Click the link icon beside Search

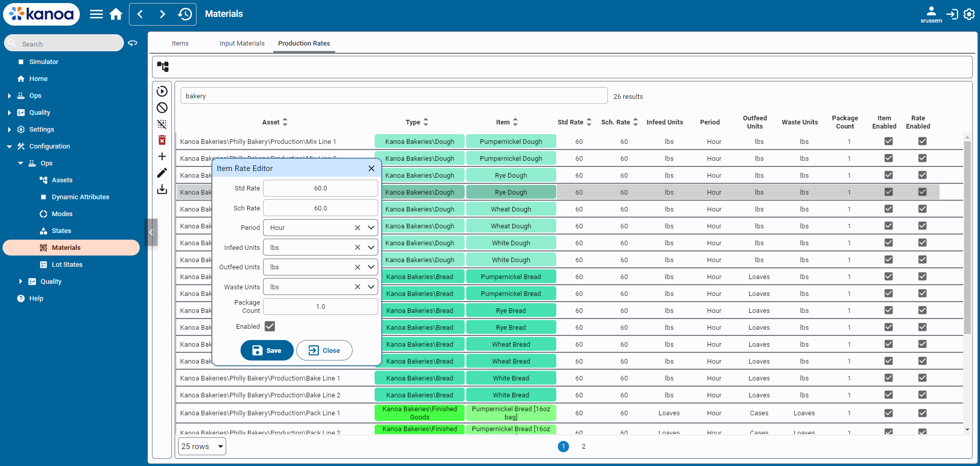(133, 44)
